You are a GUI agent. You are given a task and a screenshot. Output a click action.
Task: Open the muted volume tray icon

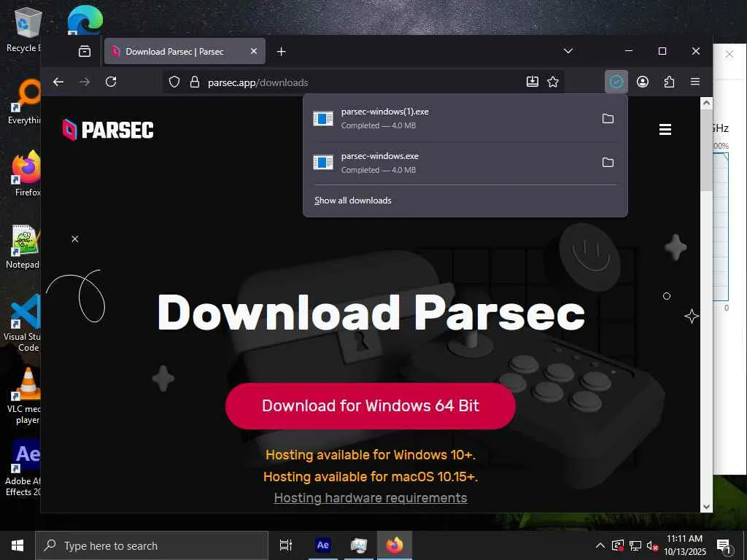(x=652, y=545)
